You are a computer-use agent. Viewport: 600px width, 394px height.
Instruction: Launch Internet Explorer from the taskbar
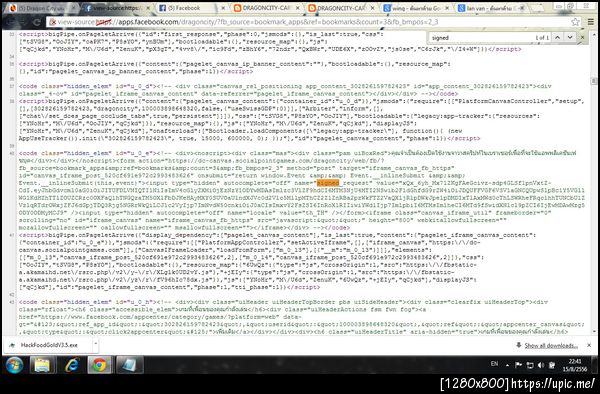click(x=71, y=365)
